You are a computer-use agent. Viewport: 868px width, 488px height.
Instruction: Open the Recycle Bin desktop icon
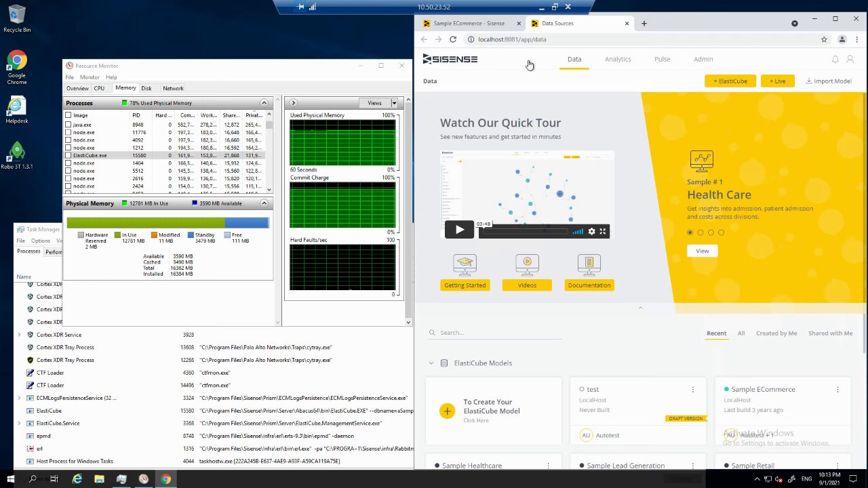pos(17,19)
